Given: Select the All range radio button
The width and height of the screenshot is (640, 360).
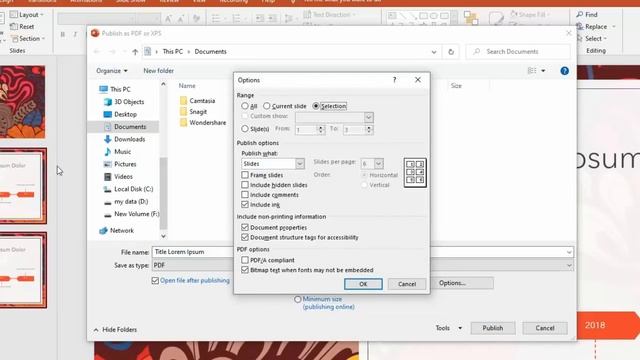Looking at the screenshot, I should pos(245,106).
